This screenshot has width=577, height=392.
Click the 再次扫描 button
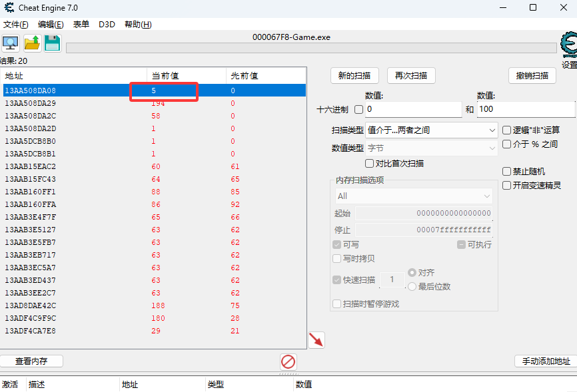tap(411, 76)
